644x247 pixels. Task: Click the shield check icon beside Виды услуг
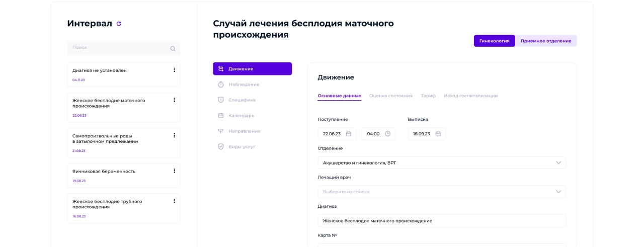pyautogui.click(x=220, y=147)
